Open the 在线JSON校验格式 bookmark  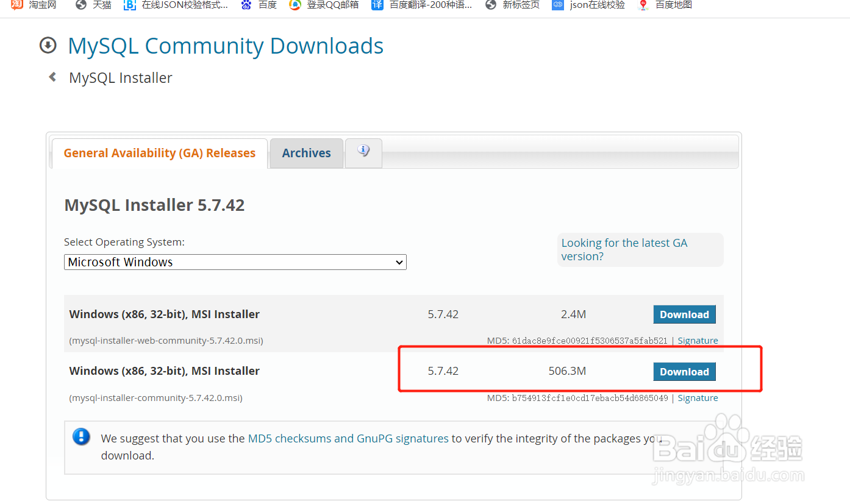[176, 5]
